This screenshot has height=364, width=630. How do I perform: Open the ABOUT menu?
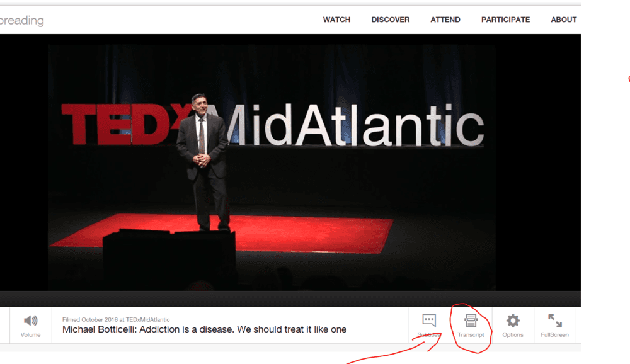564,20
